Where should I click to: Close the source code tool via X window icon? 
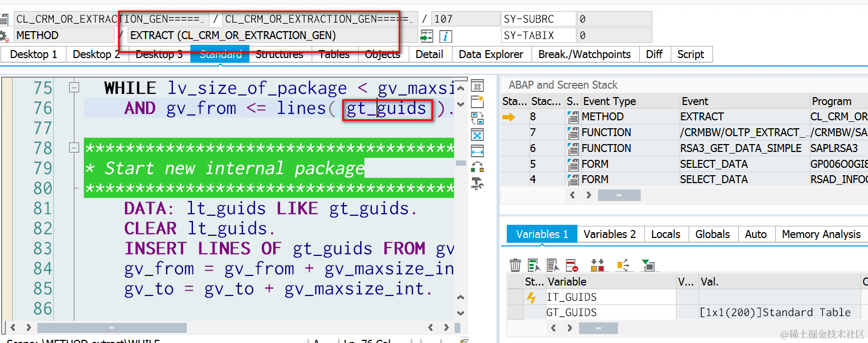pyautogui.click(x=477, y=86)
